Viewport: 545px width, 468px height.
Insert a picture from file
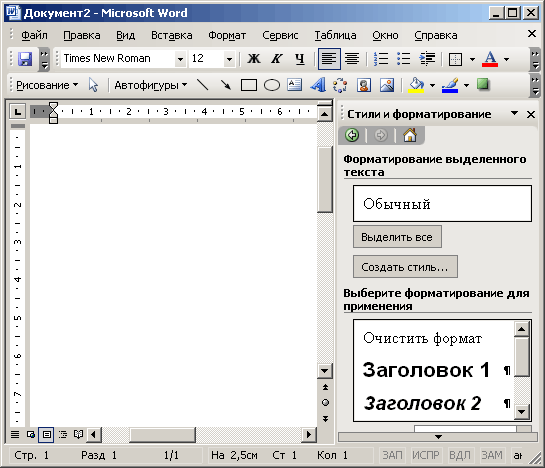pyautogui.click(x=387, y=85)
